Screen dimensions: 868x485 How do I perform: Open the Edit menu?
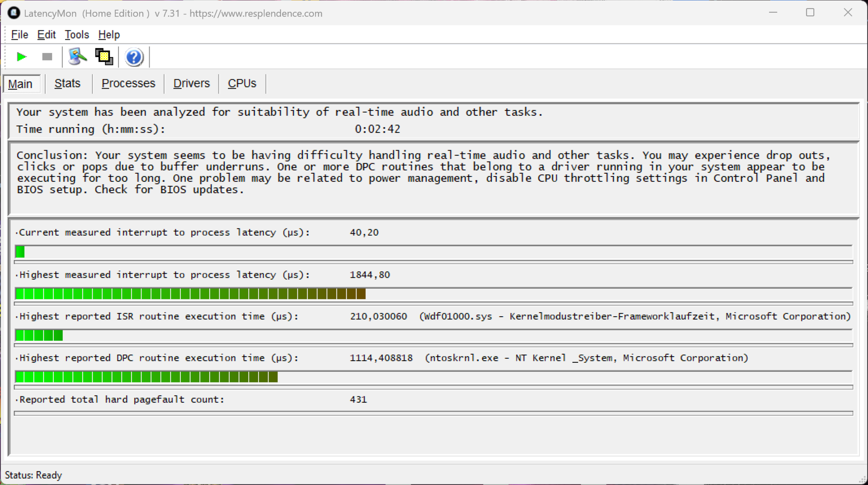pos(46,34)
